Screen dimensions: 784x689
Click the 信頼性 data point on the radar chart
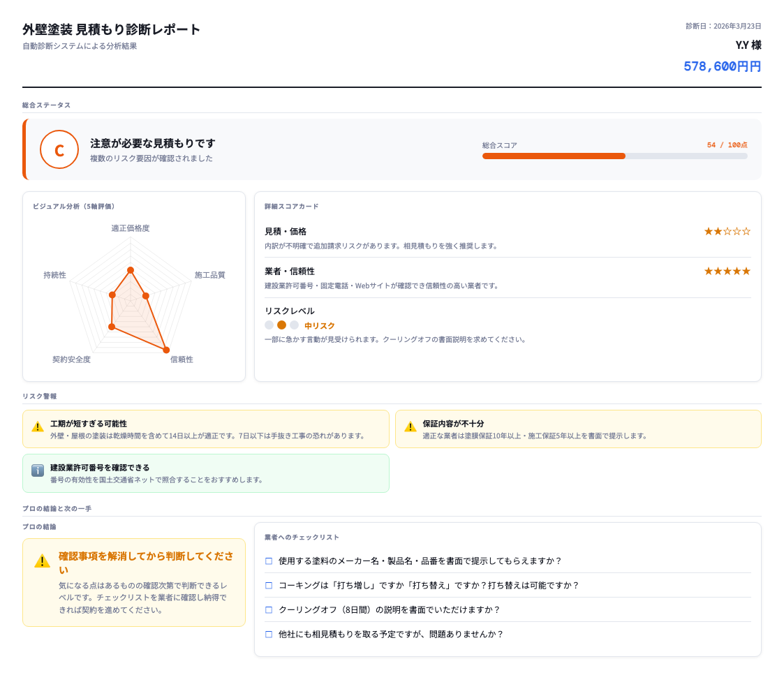[166, 350]
